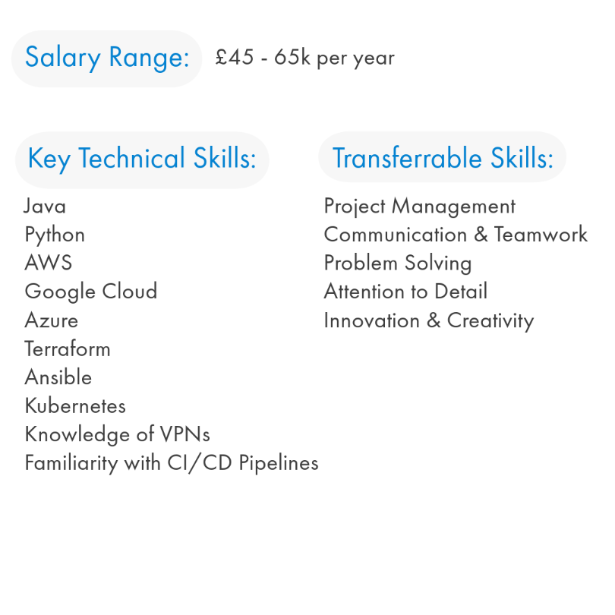This screenshot has width=615, height=615.
Task: Click the Salary Range label pill
Action: pos(107,59)
